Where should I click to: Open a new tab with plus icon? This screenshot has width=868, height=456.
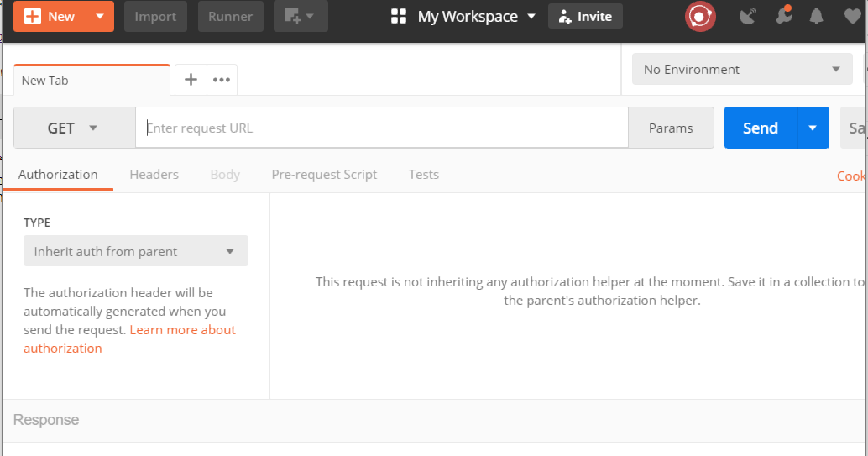click(191, 80)
